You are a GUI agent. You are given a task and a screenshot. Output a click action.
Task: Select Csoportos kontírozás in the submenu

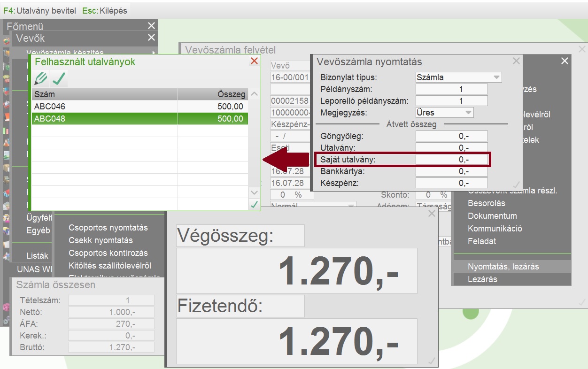click(x=108, y=253)
